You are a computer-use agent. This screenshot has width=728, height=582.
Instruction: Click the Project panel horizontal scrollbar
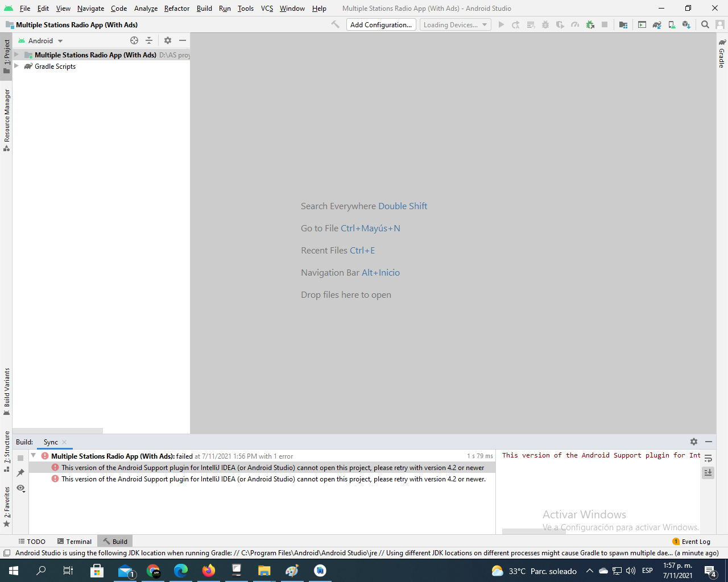[57, 431]
